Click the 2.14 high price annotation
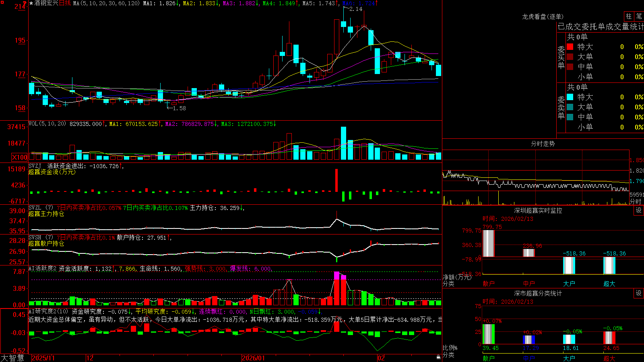The height and width of the screenshot is (362, 644). (x=356, y=9)
